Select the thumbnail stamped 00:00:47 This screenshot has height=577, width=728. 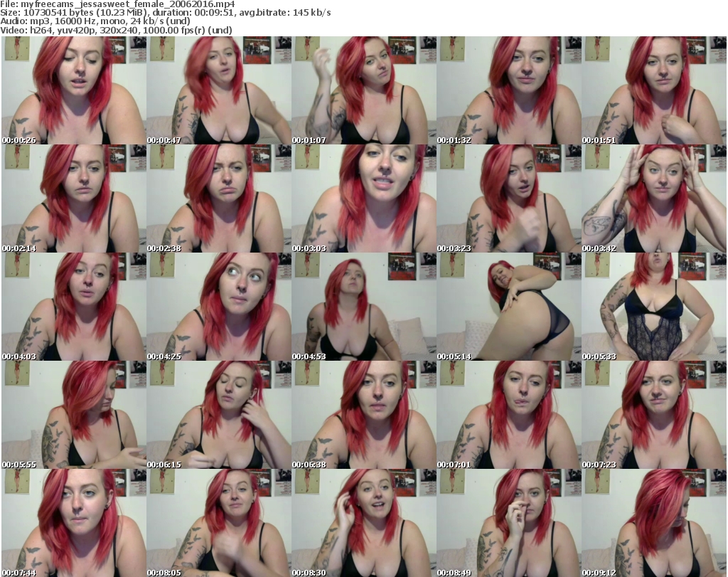(x=219, y=90)
